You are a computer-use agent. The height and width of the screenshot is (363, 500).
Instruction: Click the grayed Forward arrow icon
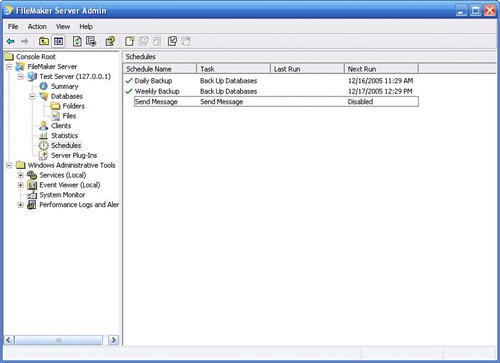tap(24, 41)
